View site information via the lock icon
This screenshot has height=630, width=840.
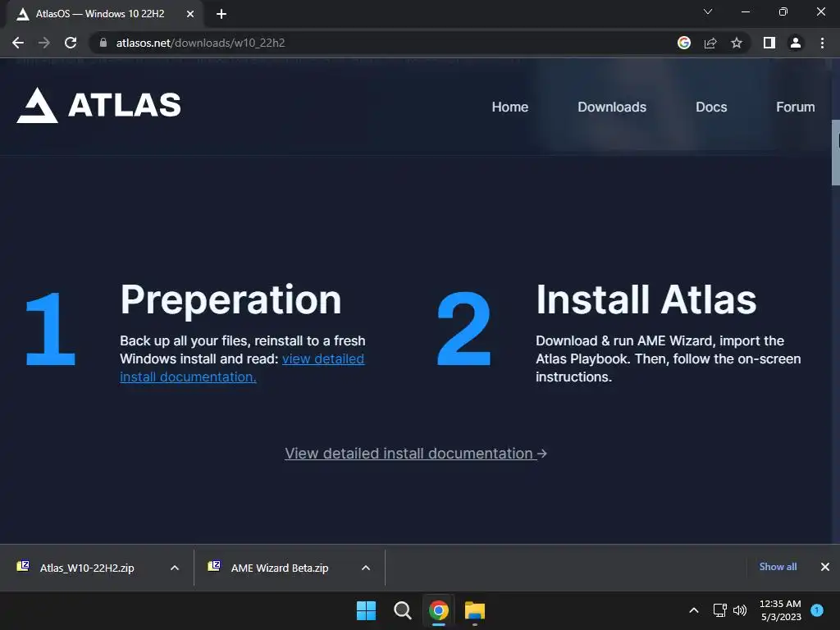click(103, 43)
